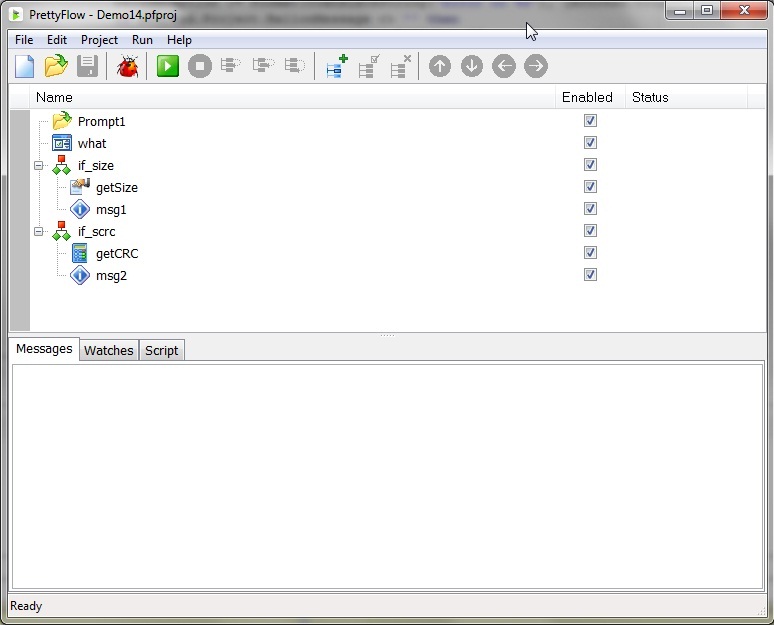Click the if_size condition branch icon
This screenshot has width=774, height=625.
[61, 165]
